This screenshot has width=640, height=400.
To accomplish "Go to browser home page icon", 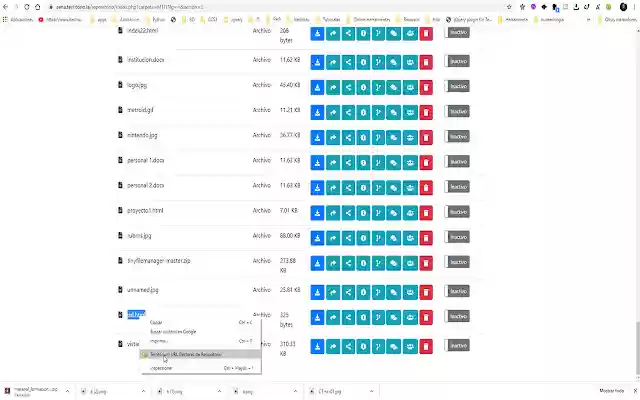I will click(x=38, y=7).
